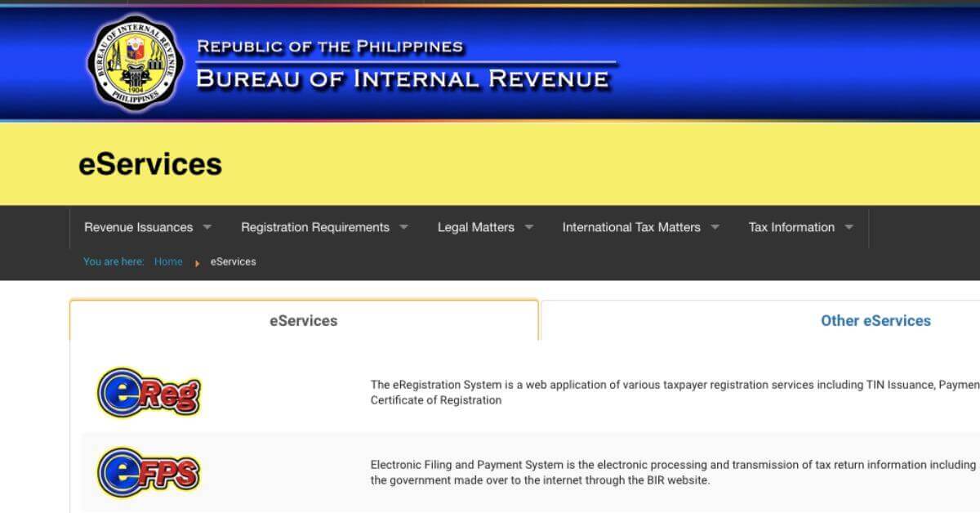Click the arrow beside Legal Matters
Screen dimensions: 980x513
(x=529, y=227)
